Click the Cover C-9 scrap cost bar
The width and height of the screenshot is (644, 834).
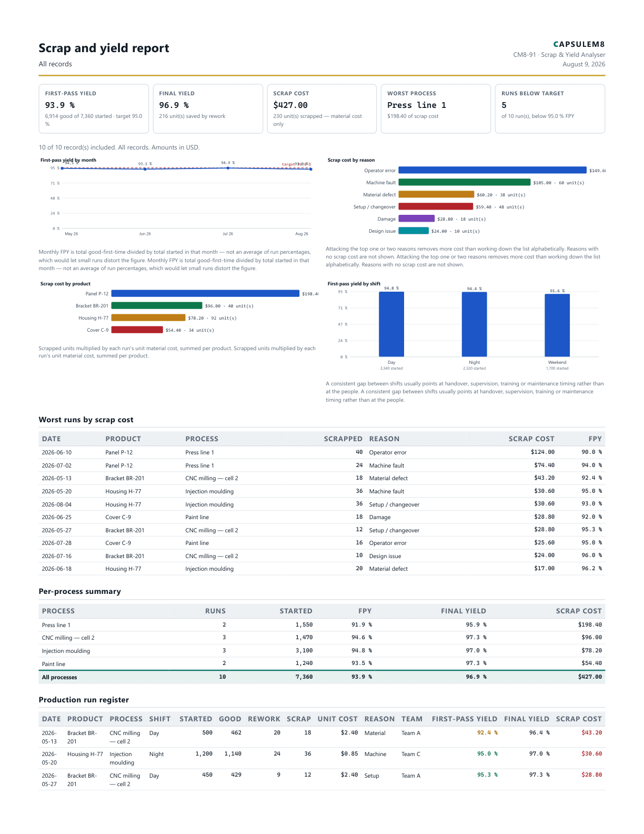[x=137, y=330]
